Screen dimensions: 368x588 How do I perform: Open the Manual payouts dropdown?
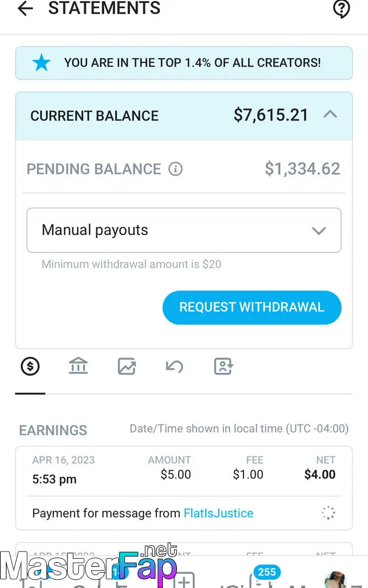184,230
